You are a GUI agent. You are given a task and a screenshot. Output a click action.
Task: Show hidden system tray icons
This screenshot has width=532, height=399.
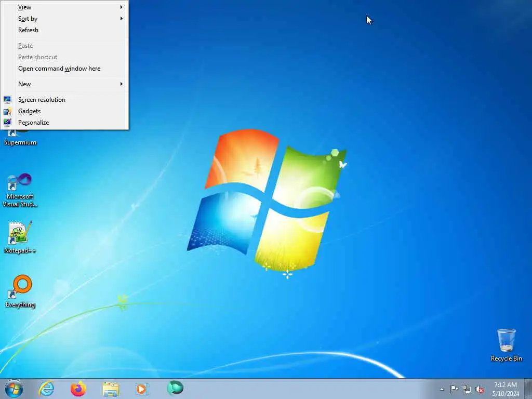[442, 389]
